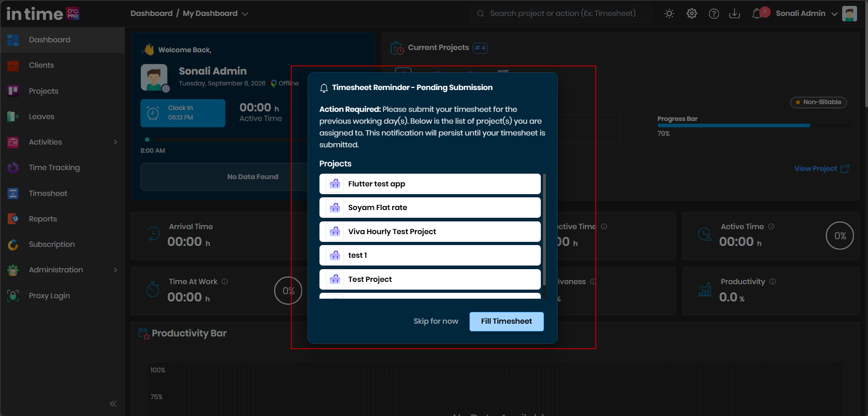Click the Viva Hourly Test Project briefcase icon
This screenshot has width=868, height=416.
point(335,231)
